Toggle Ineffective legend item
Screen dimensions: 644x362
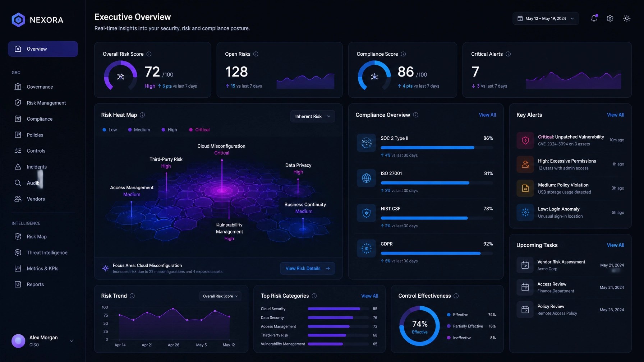[459, 338]
